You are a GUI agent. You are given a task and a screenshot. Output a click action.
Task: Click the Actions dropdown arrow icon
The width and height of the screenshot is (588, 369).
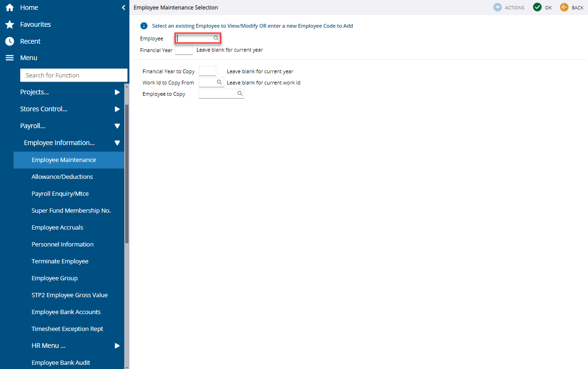498,8
